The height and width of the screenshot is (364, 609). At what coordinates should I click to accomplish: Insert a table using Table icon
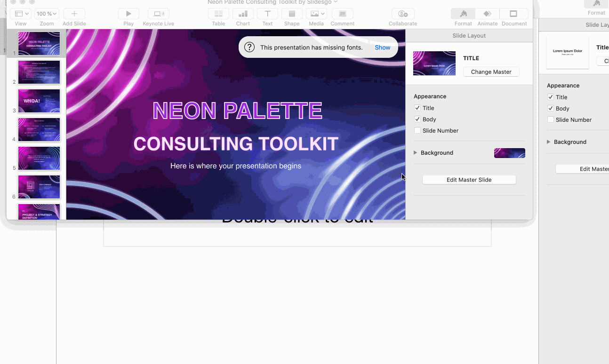coord(218,14)
